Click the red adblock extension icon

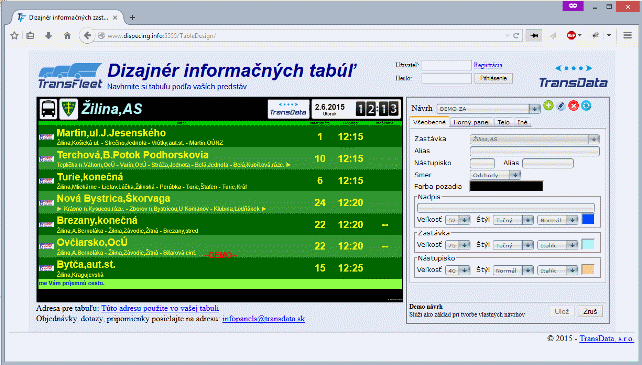click(571, 36)
